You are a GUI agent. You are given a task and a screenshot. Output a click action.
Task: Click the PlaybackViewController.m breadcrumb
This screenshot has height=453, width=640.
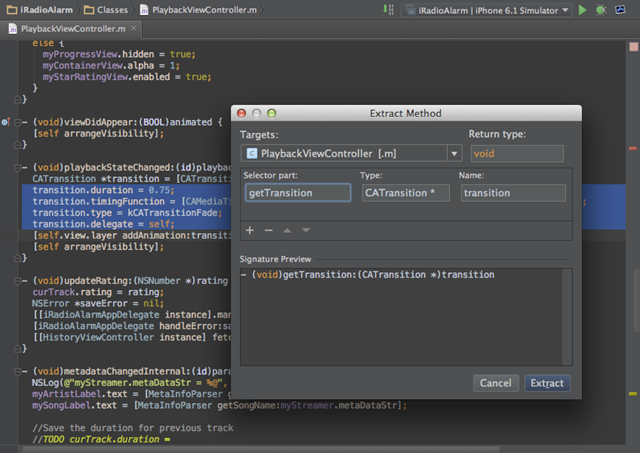point(198,10)
